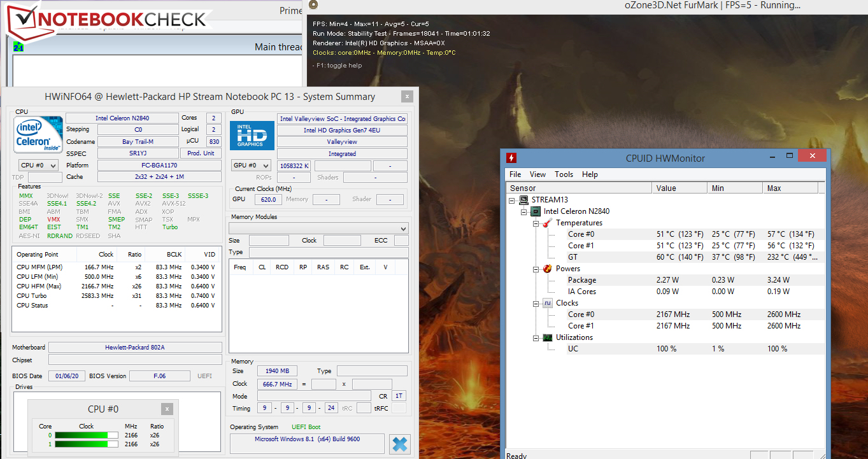Collapse the STREAM13 tree node
This screenshot has width=868, height=459.
[x=513, y=200]
